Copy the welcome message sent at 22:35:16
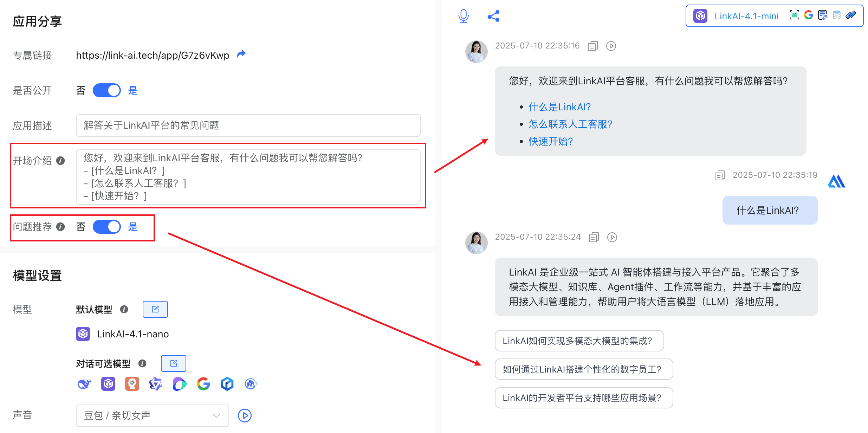 pos(593,46)
